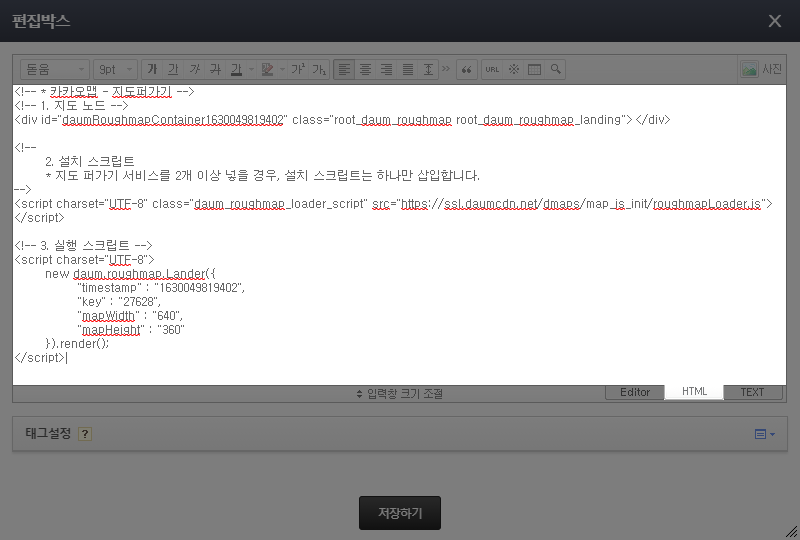Click the 입력창 크기 조절 resize bar
800x540 pixels.
[x=400, y=393]
